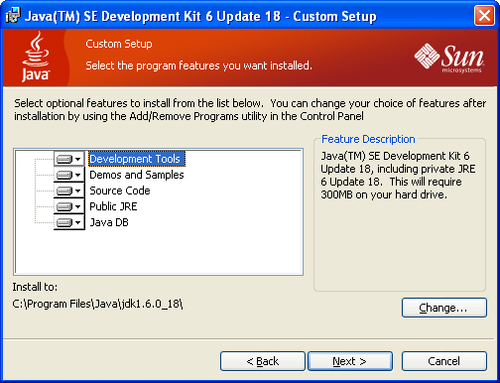Viewport: 500px width, 383px height.
Task: Cancel the JDK installation
Action: point(444,361)
